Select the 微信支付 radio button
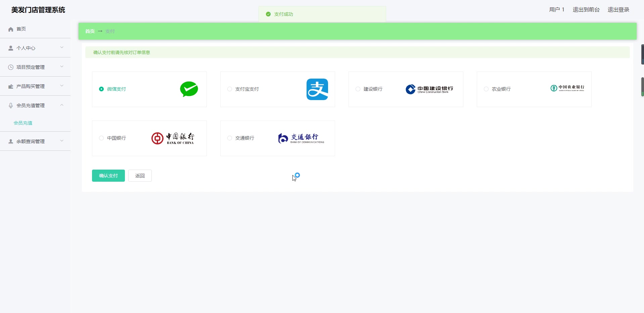644x313 pixels. point(101,89)
